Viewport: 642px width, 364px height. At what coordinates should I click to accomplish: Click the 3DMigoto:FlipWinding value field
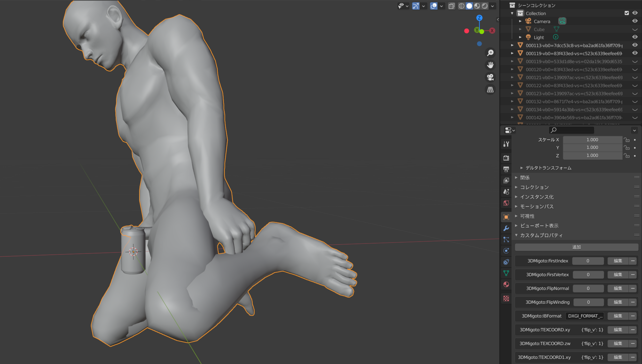point(588,302)
